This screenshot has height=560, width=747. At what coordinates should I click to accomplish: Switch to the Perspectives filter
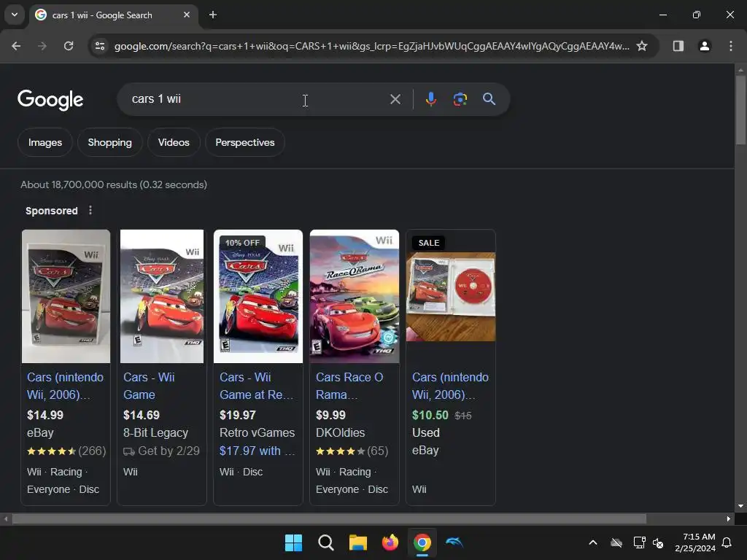[x=245, y=142]
